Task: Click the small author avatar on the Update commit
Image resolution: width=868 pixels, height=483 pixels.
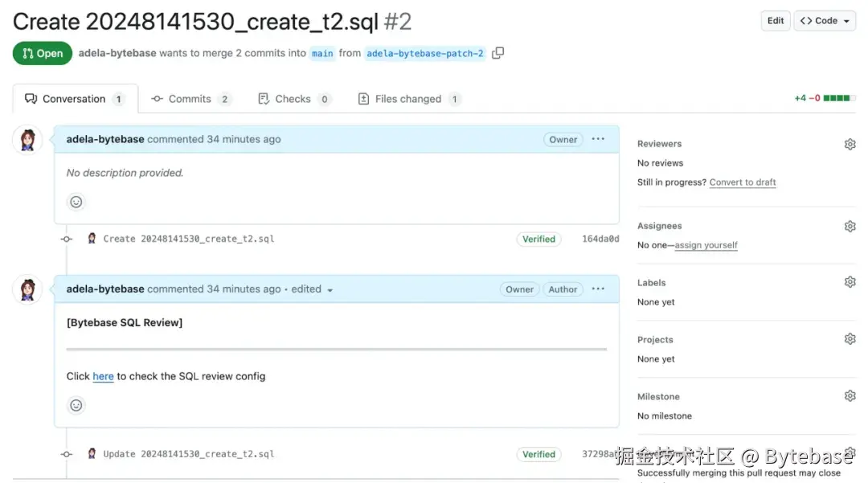Action: [x=92, y=454]
